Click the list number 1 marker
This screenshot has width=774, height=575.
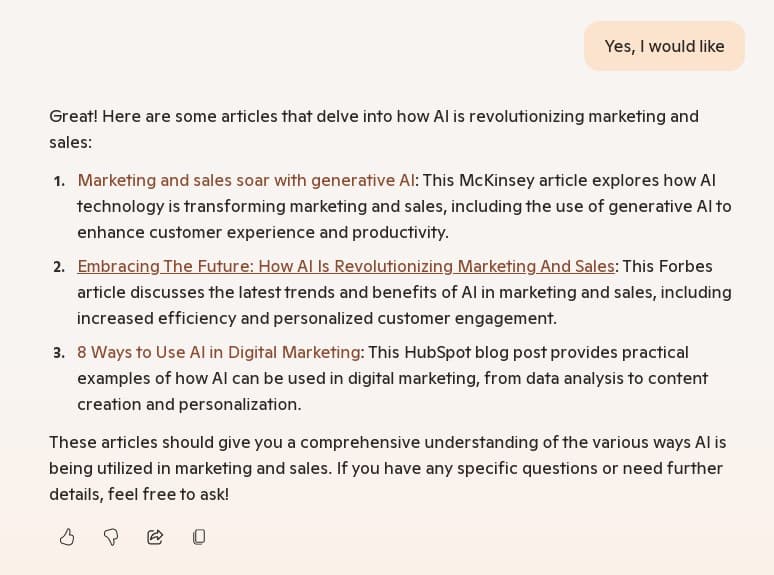click(59, 181)
